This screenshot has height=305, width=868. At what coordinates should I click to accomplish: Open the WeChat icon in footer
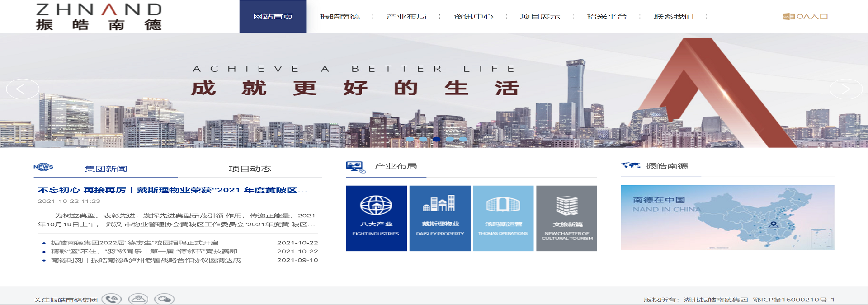click(x=164, y=299)
